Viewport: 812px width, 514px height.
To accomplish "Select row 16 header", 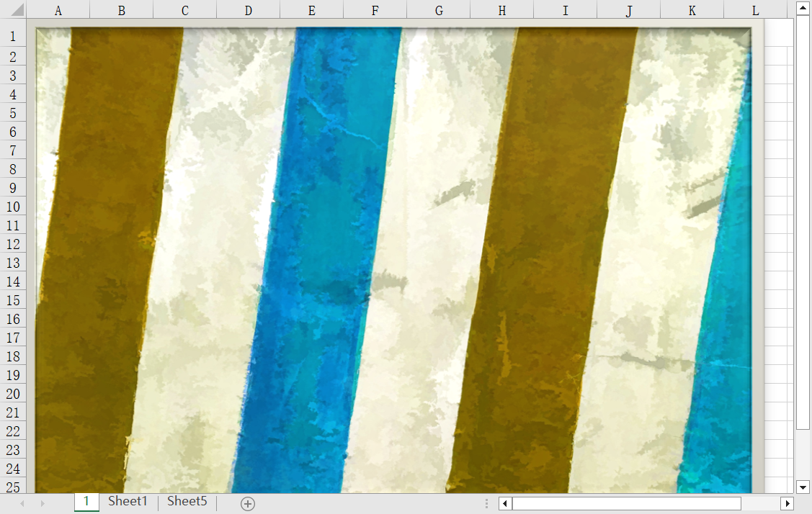I will [x=13, y=318].
